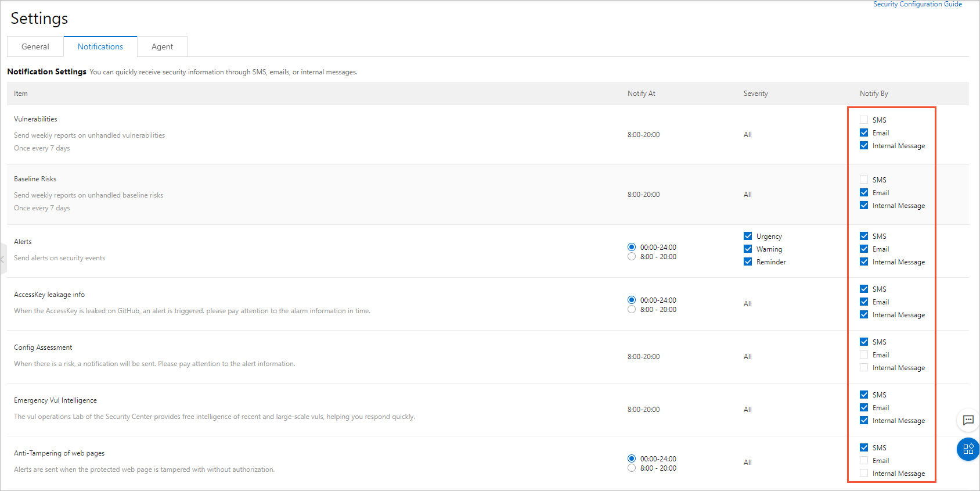
Task: Uncheck Internal Message for Vulnerabilities
Action: click(x=864, y=145)
